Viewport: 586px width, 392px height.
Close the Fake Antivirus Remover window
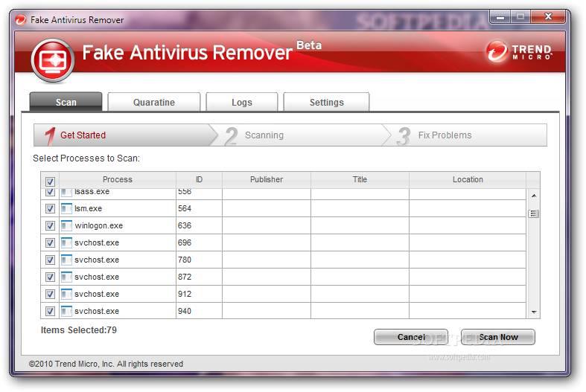548,17
